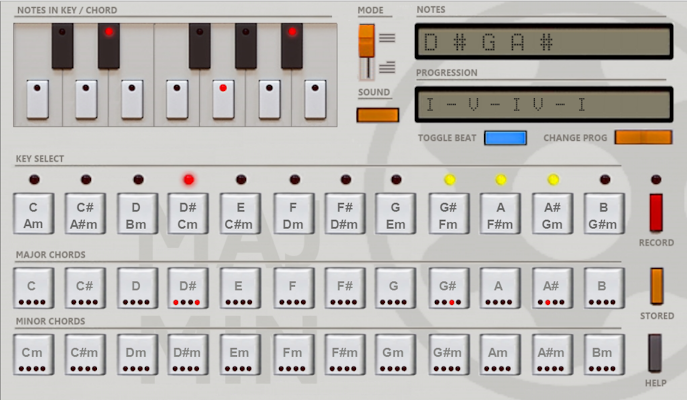This screenshot has height=400, width=687.
Task: Select the G# / Fm key button
Action: pyautogui.click(x=449, y=214)
